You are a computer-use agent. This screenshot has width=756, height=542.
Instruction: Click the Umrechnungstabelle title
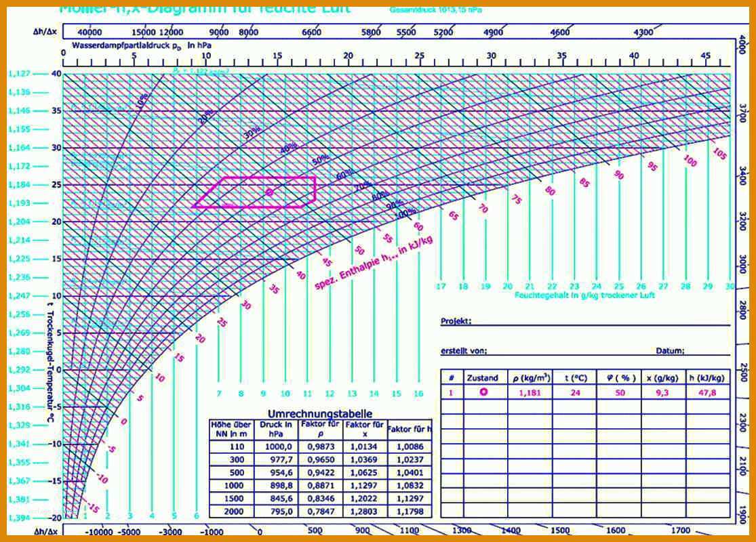pyautogui.click(x=319, y=414)
